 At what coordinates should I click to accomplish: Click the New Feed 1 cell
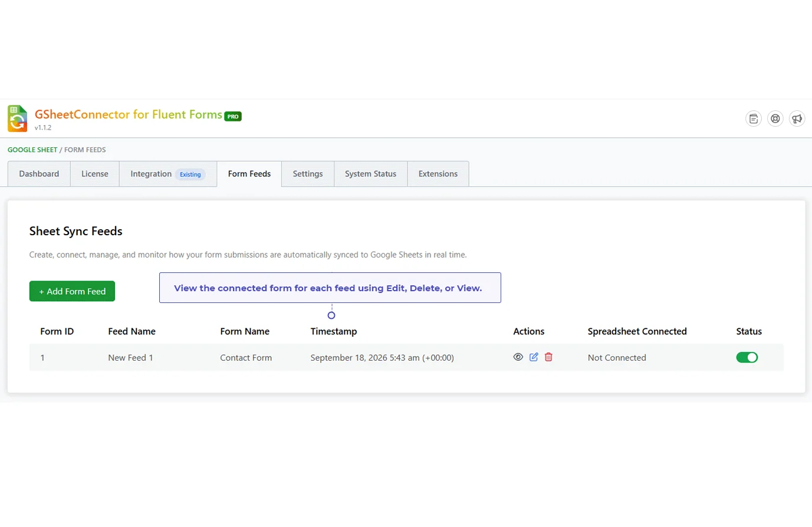[130, 358]
